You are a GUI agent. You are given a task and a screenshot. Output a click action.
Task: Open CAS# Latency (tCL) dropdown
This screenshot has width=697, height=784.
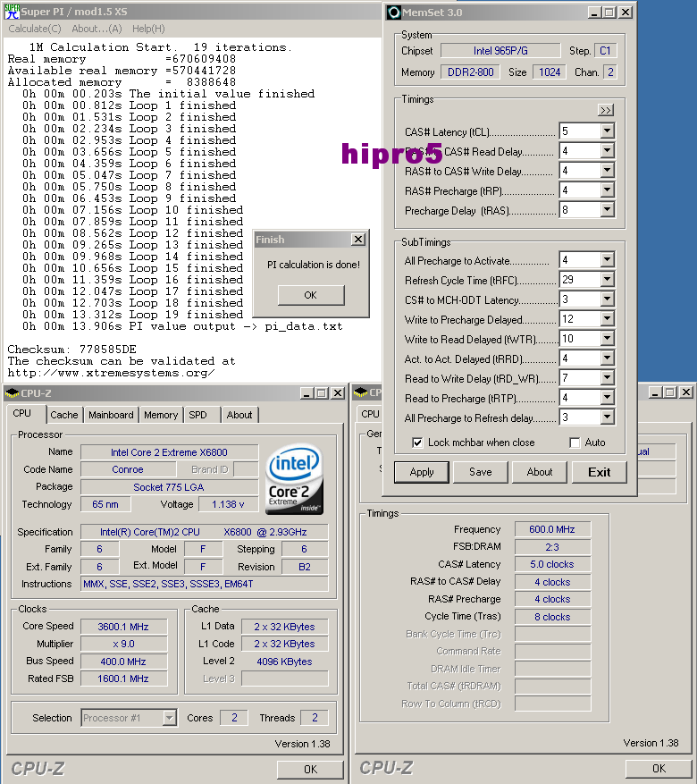click(x=607, y=131)
